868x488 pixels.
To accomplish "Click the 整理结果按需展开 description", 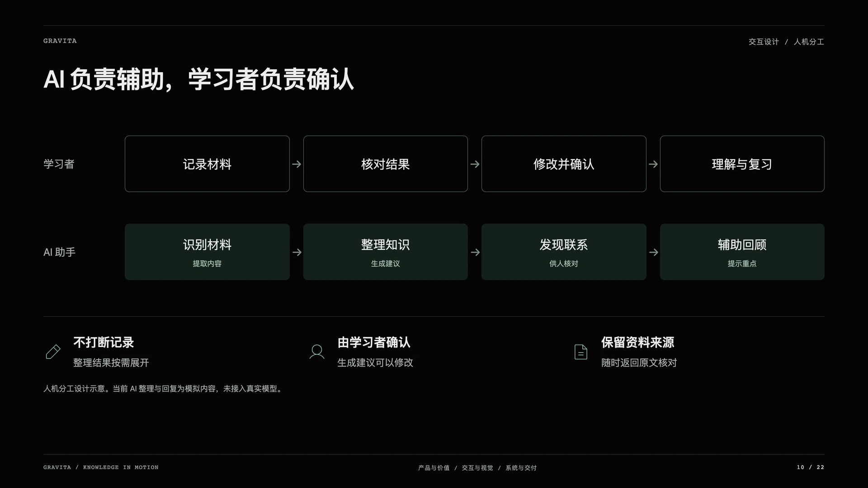I will pos(111,363).
